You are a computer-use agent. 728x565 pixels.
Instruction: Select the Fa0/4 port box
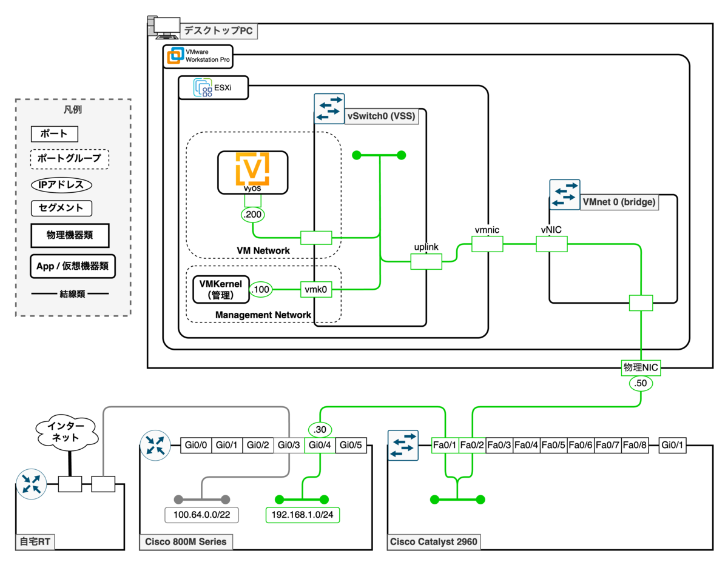point(527,445)
